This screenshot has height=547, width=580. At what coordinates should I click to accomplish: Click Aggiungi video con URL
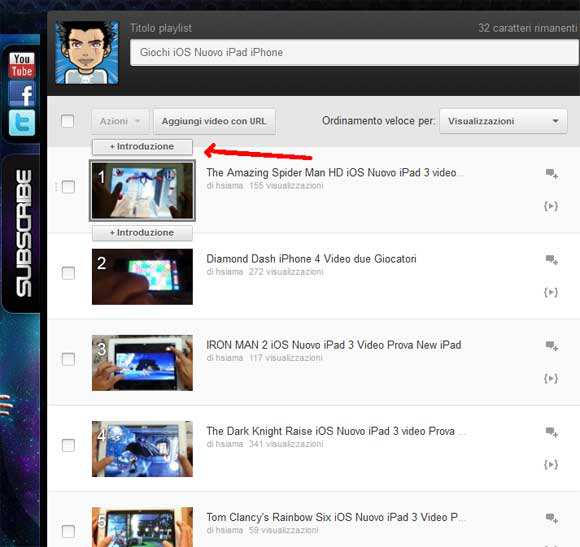(x=214, y=121)
